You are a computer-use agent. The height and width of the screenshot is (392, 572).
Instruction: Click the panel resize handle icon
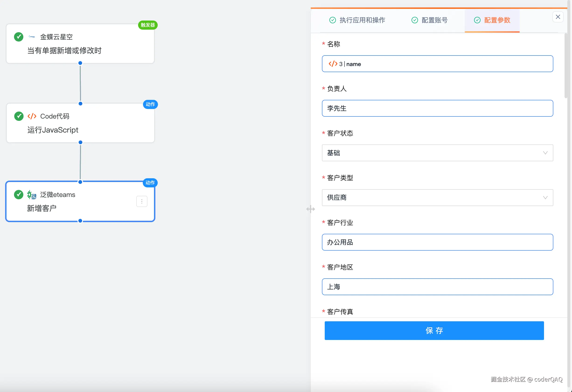click(x=310, y=209)
